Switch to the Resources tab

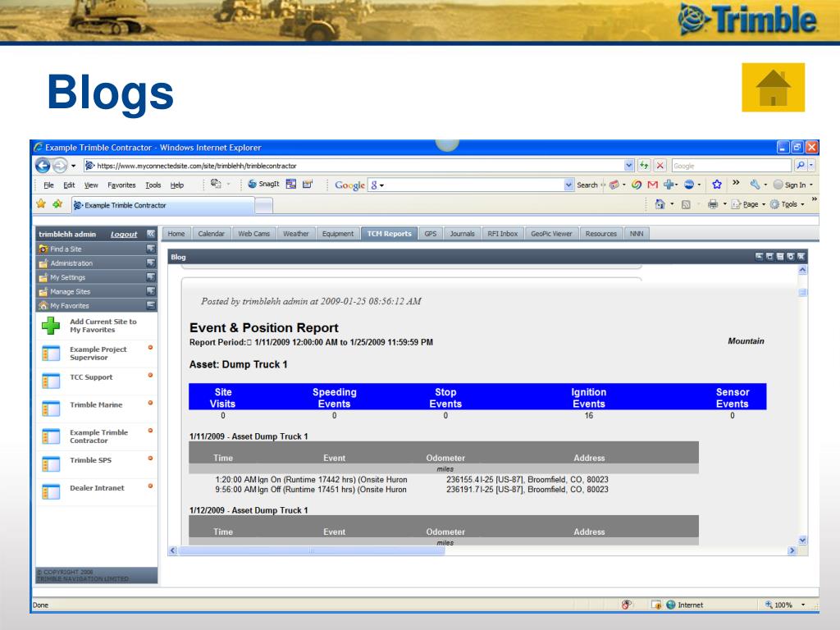tap(601, 234)
